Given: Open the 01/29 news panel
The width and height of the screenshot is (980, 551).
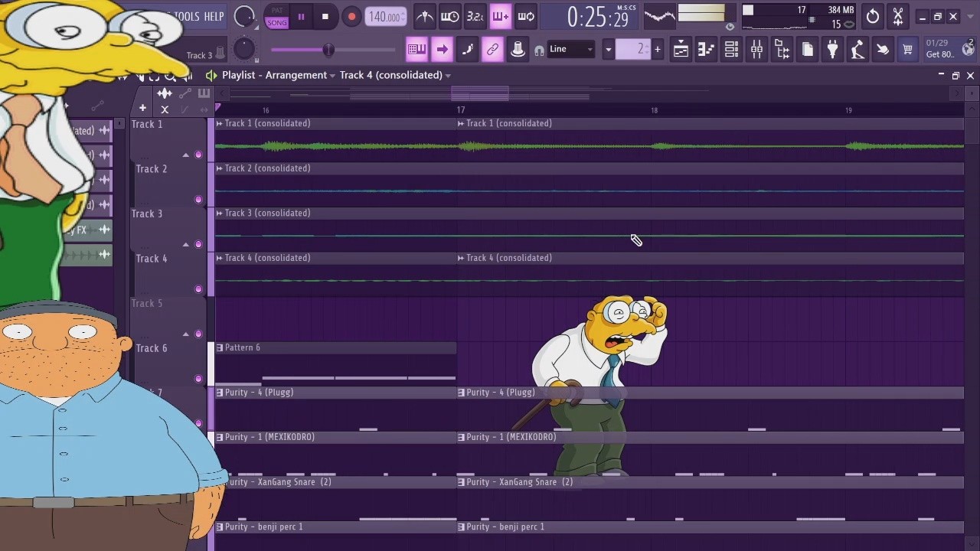Looking at the screenshot, I should click(x=949, y=49).
